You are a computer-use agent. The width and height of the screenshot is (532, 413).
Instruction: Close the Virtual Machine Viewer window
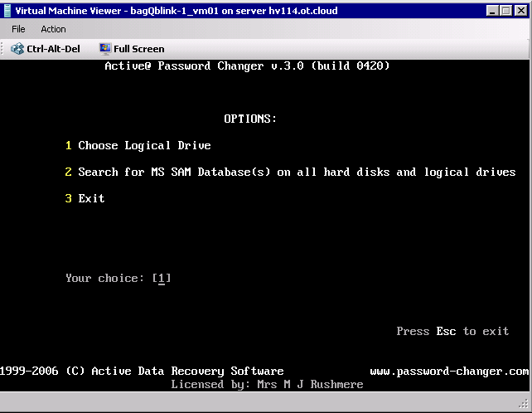[520, 10]
